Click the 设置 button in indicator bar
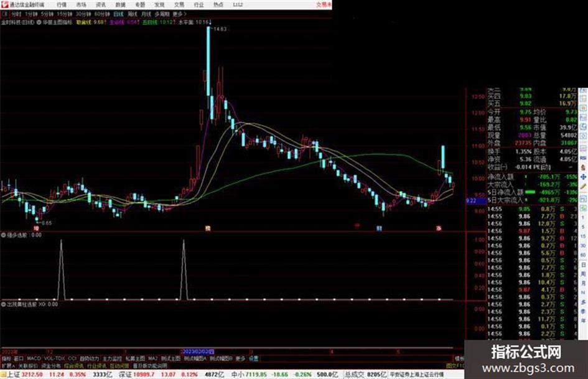 click(x=253, y=358)
